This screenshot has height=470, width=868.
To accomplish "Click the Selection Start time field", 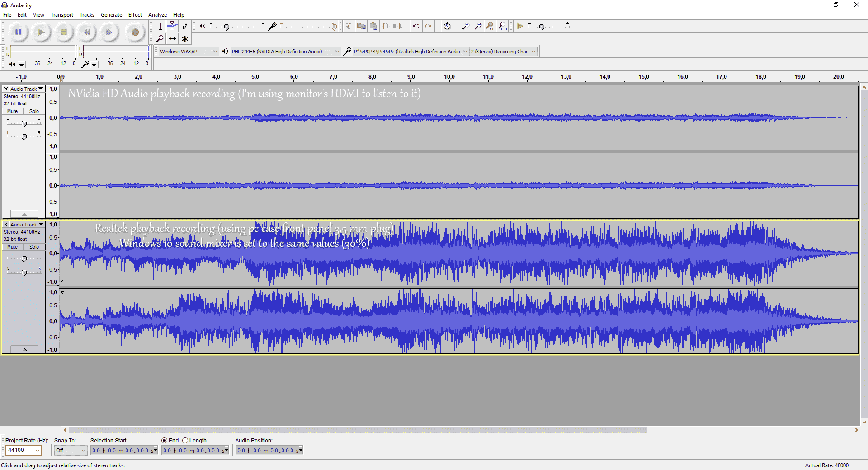I will click(x=124, y=450).
